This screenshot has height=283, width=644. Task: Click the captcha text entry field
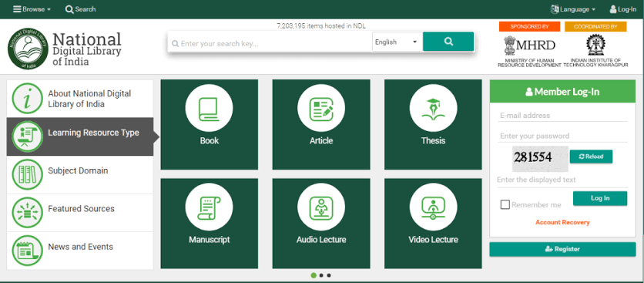[x=562, y=180]
